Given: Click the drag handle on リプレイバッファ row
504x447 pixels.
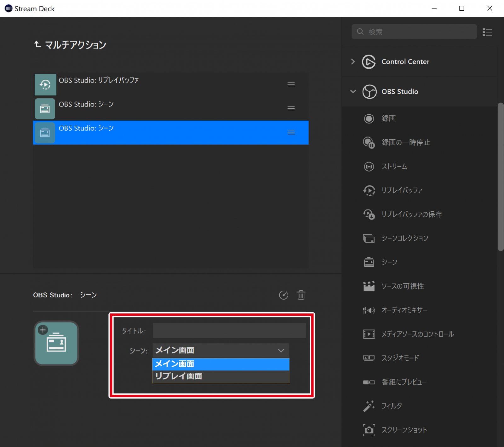Looking at the screenshot, I should pos(291,84).
